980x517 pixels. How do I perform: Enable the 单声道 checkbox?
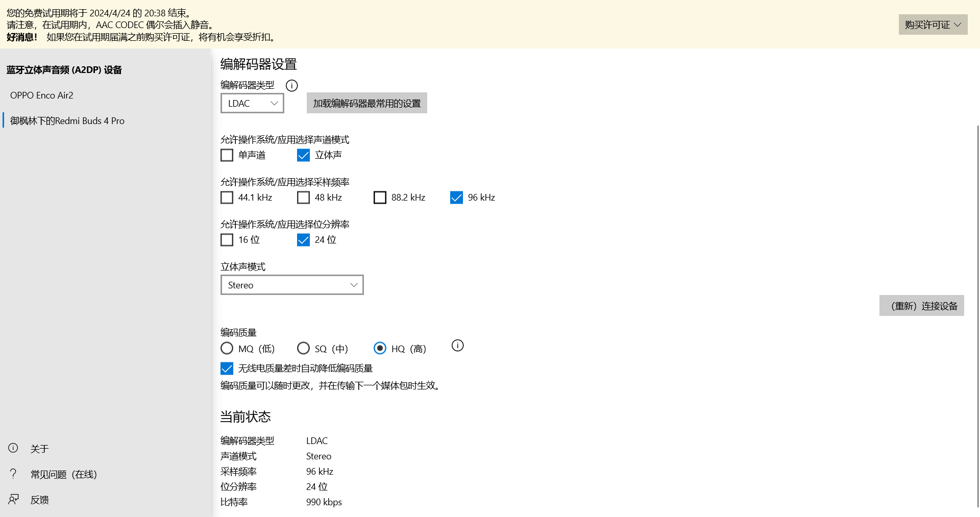point(227,155)
